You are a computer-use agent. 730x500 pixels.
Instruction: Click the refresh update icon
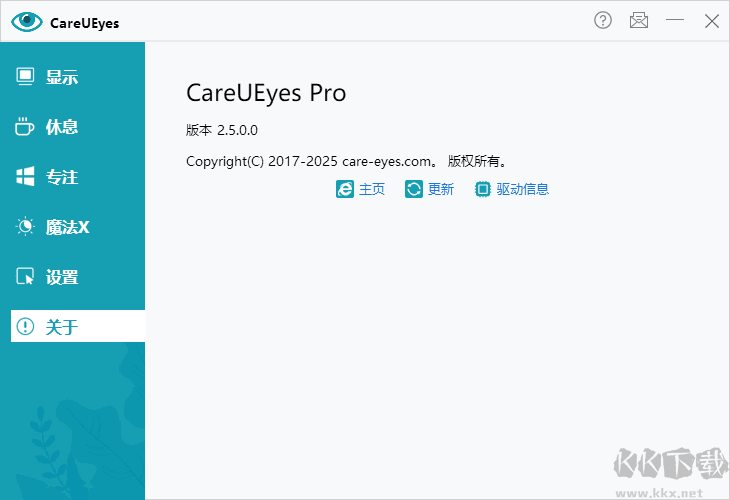coord(414,189)
